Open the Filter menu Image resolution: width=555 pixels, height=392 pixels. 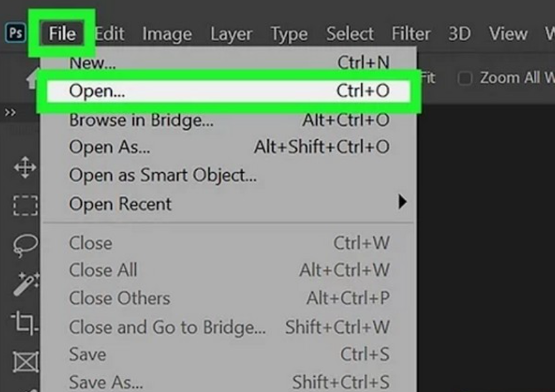click(411, 34)
